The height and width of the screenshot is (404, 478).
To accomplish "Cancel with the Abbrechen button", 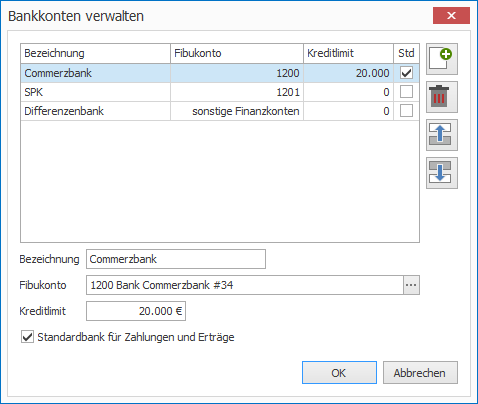I will click(420, 373).
